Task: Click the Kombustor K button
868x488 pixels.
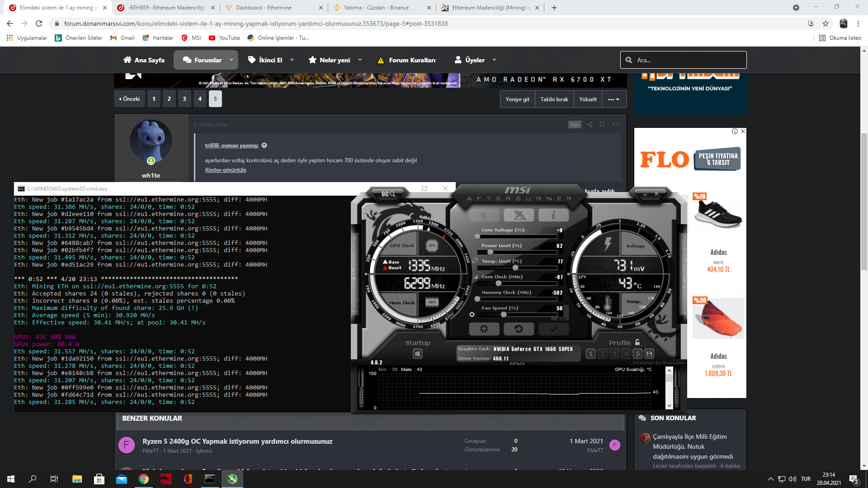Action: click(484, 216)
